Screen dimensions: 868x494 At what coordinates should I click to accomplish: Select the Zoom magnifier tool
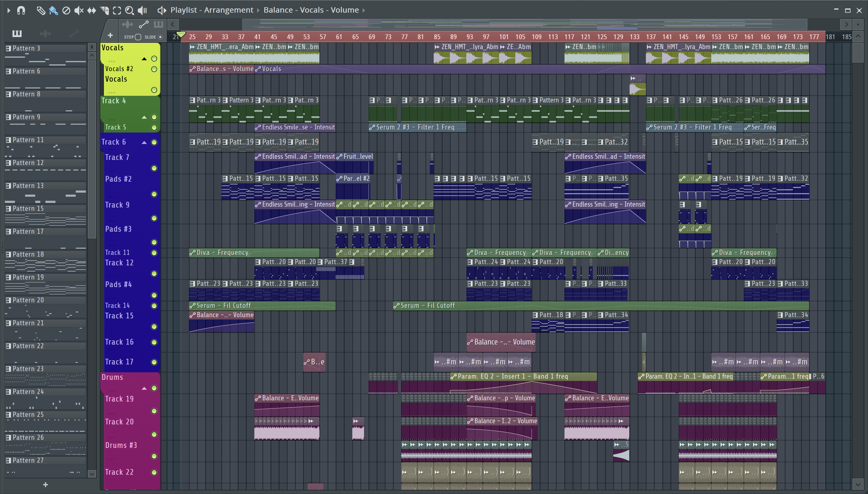click(x=129, y=11)
